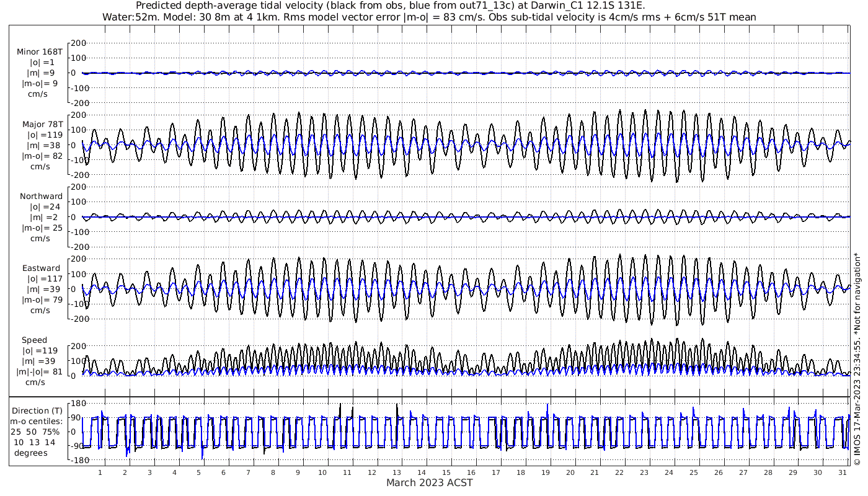Select the 'Eastward' panel label
The width and height of the screenshot is (868, 496).
coord(42,268)
